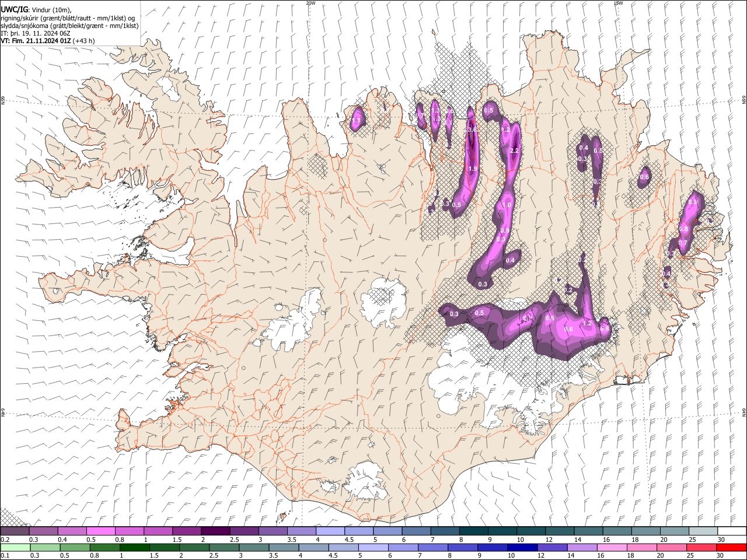Select upper legend swatch between 2 and 2.5
Screen dimensions: 747x560
pos(215,531)
